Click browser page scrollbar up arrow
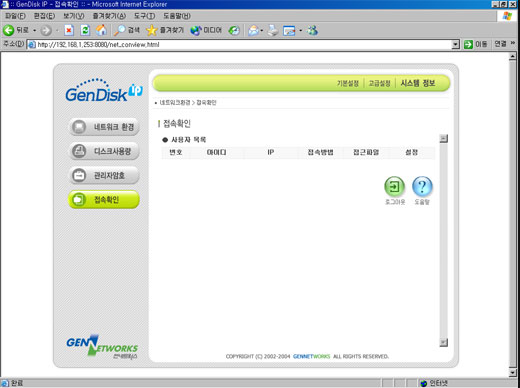 [x=513, y=56]
